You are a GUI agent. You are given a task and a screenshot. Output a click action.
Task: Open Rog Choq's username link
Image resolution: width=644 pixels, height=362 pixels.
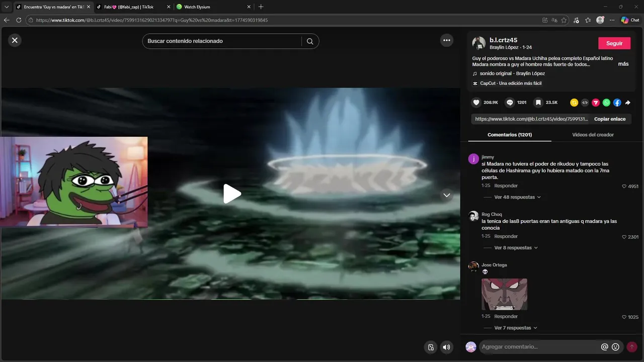pyautogui.click(x=492, y=215)
